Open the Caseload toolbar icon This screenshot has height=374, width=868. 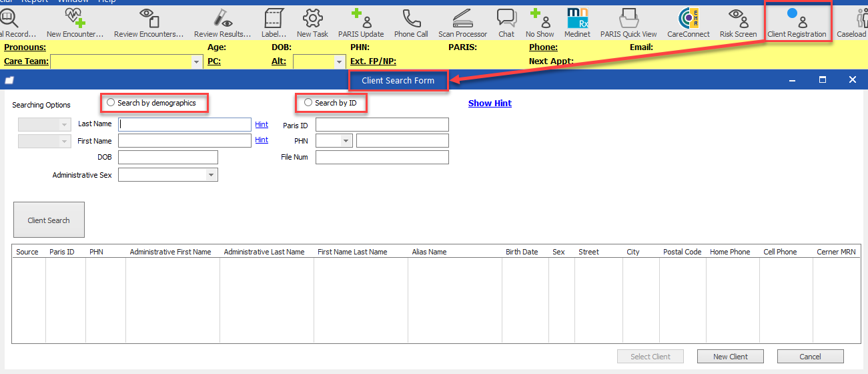pos(853,22)
